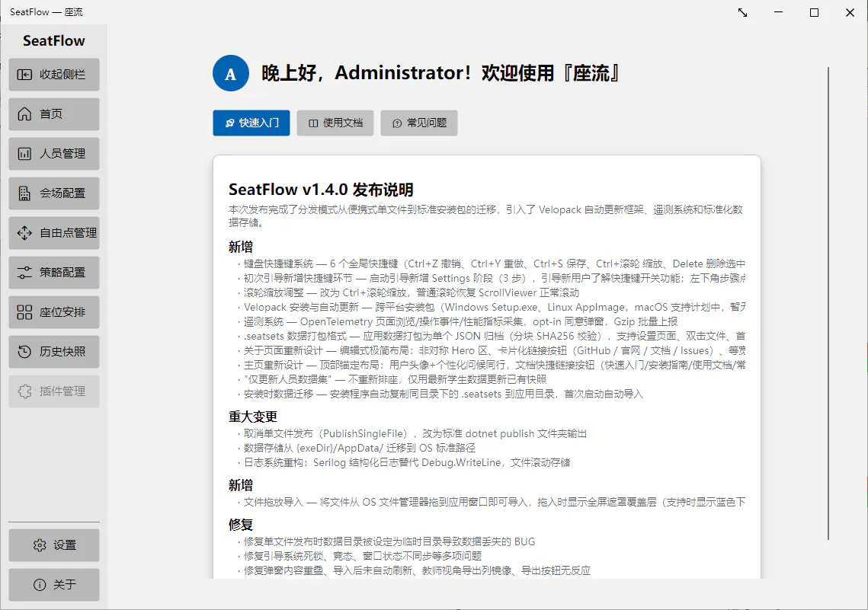Click line 日志系统重构：Serilog
This screenshot has height=610, width=868.
click(404, 462)
